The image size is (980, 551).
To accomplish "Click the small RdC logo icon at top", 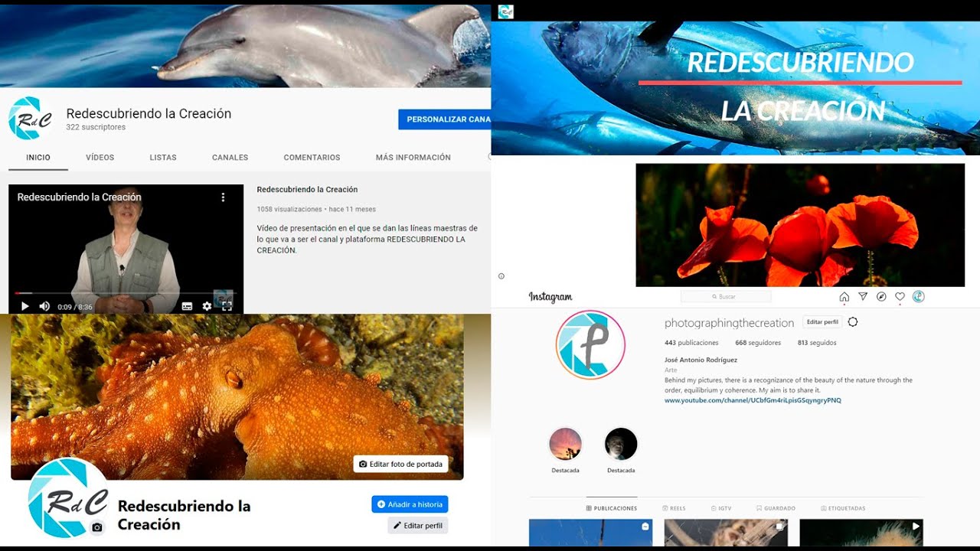I will [505, 11].
